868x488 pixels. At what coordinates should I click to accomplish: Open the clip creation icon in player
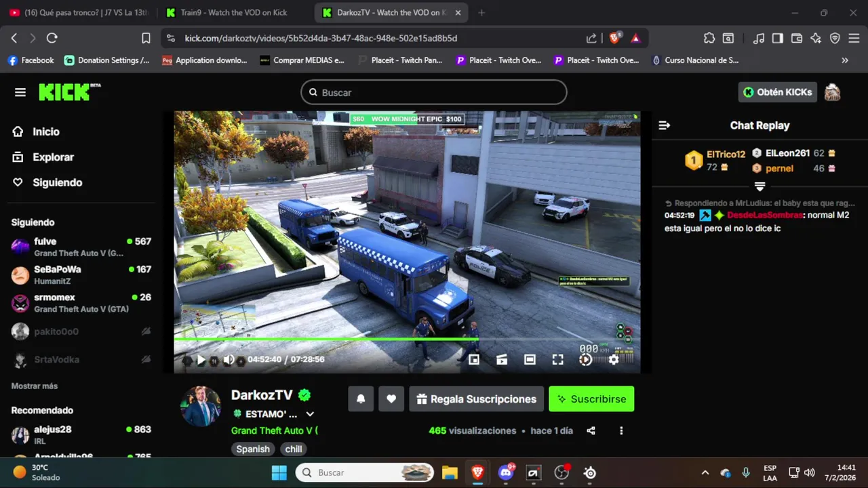click(x=502, y=360)
